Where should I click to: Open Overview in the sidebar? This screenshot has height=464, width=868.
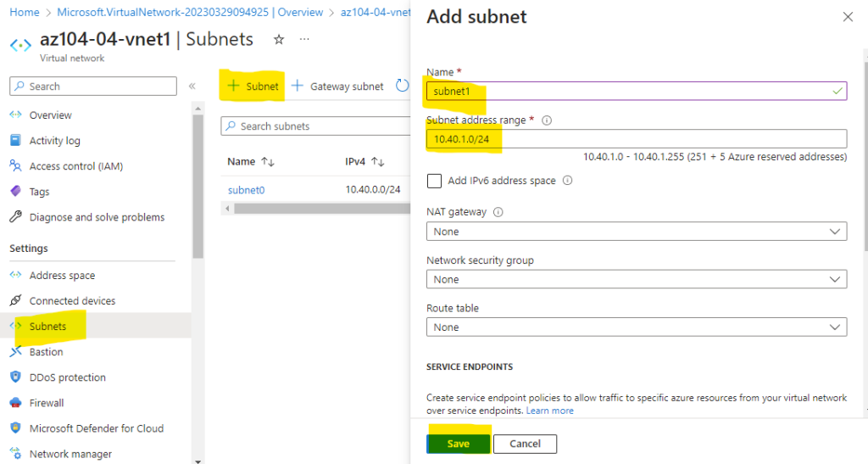pos(50,115)
